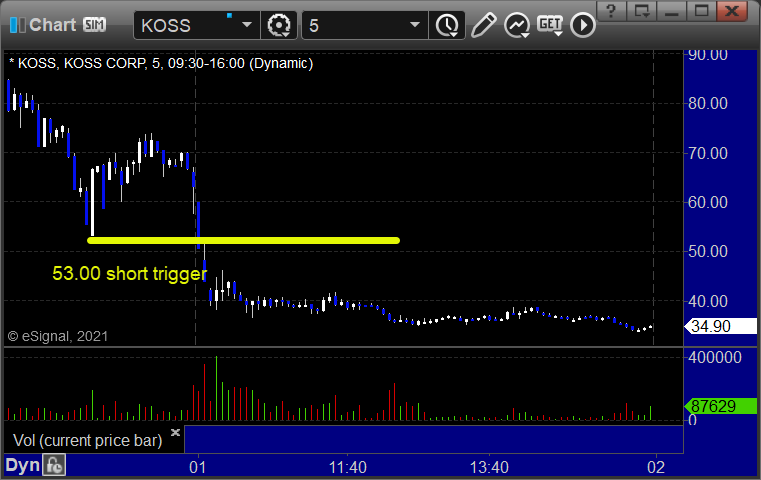Viewport: 761px width, 480px height.
Task: Click the 60.00 price axis label
Action: tap(708, 202)
